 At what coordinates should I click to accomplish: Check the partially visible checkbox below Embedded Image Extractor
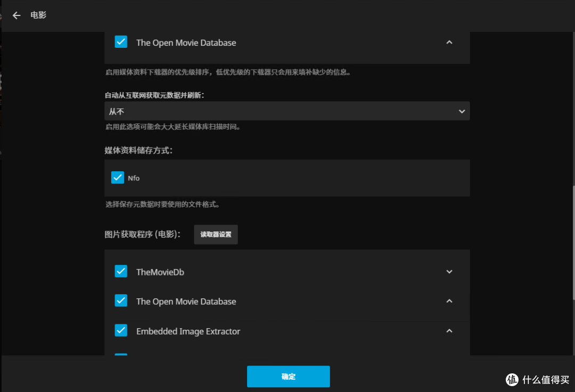tap(121, 355)
